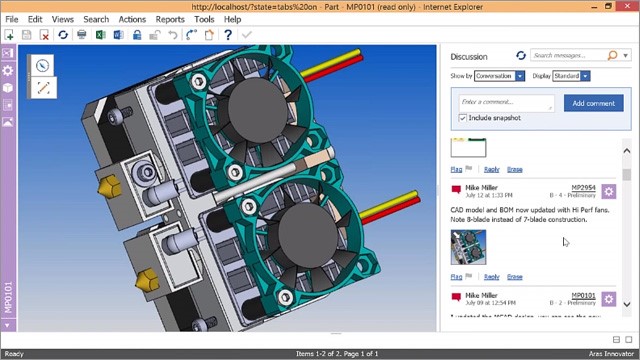Open the fan assembly snapshot thumbnail
Screen dimensions: 640x360
pos(468,247)
